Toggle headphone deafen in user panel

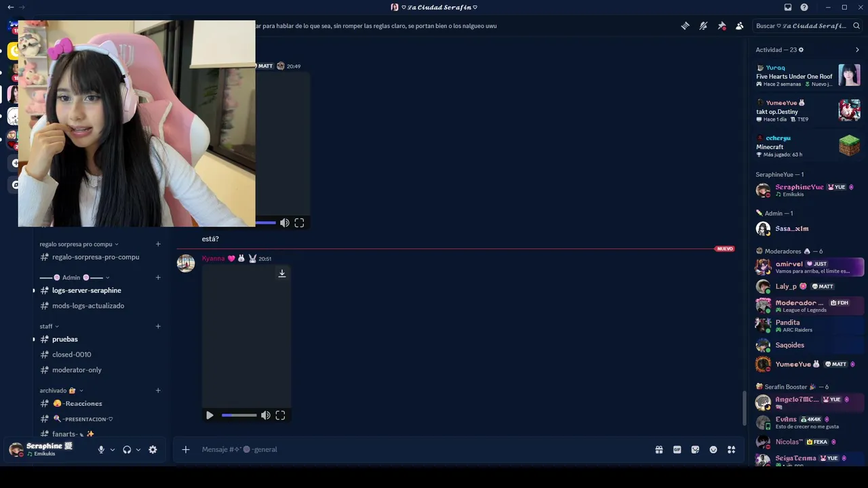pos(127,449)
